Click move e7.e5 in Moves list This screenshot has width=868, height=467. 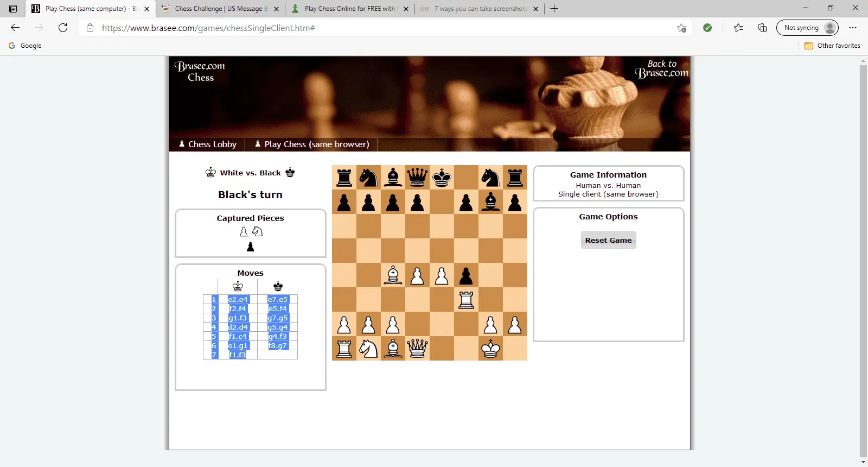pos(278,299)
